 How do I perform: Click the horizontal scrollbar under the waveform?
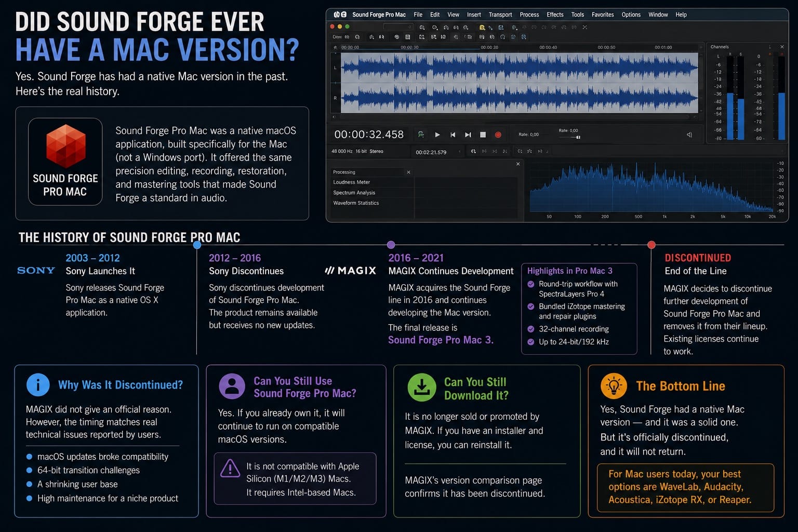click(x=515, y=116)
